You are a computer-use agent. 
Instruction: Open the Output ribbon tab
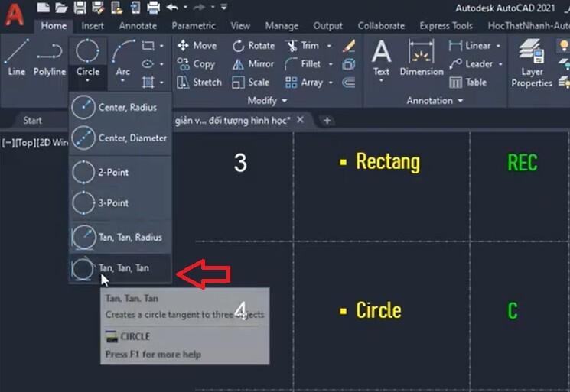click(x=328, y=26)
